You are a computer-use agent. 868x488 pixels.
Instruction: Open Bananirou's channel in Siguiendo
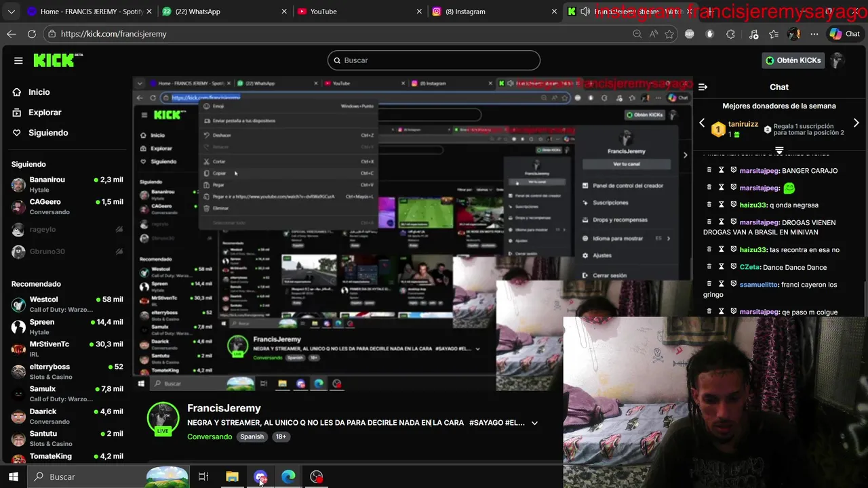[67, 184]
